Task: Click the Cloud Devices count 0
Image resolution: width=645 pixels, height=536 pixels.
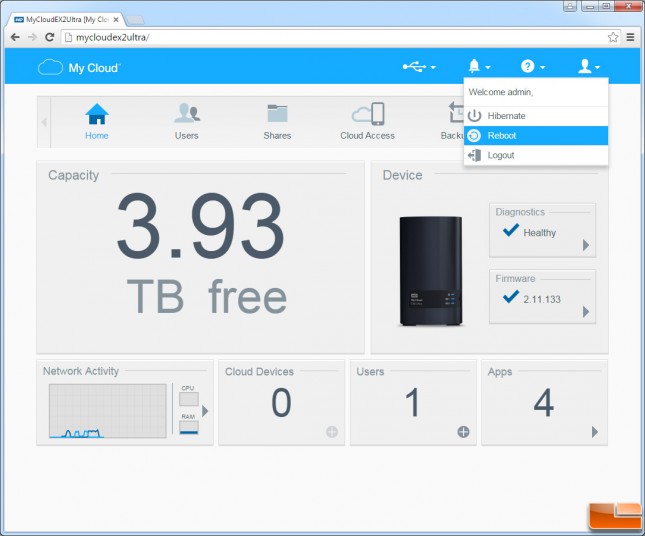Action: 281,402
